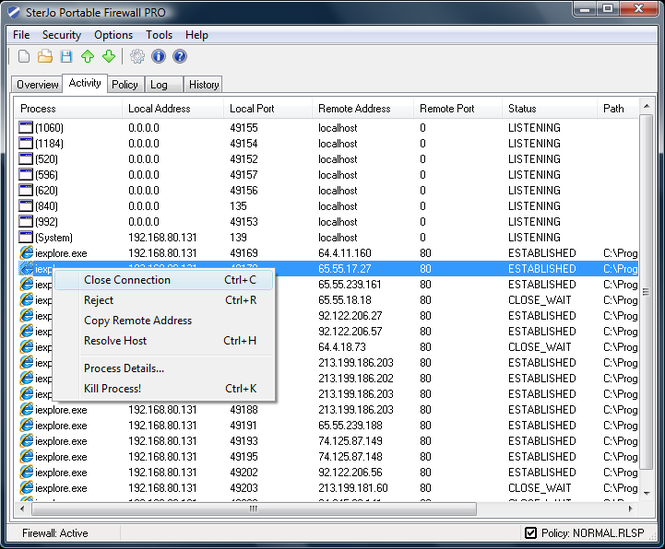Click IE icon on port 49169 row
665x549 pixels.
(26, 253)
